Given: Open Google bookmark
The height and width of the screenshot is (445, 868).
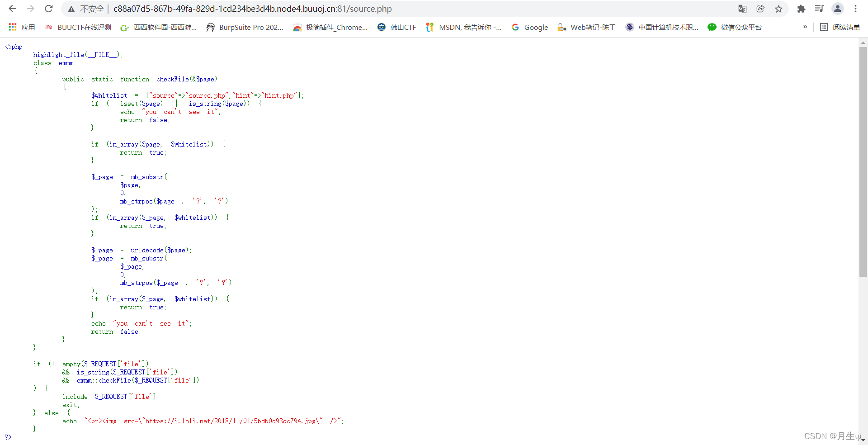Looking at the screenshot, I should coord(530,27).
